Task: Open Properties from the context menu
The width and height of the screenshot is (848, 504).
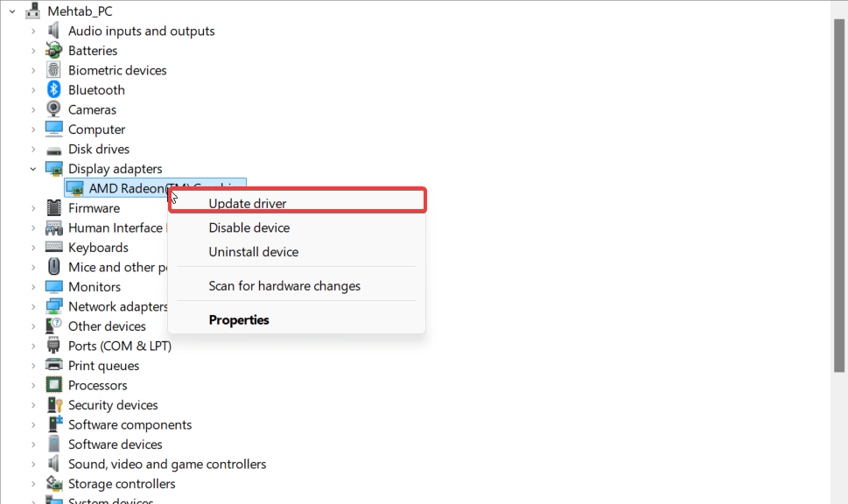Action: [x=297, y=320]
